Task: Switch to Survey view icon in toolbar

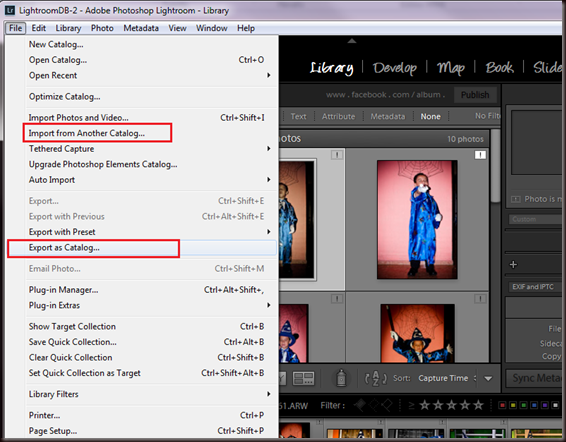Action: [x=303, y=378]
